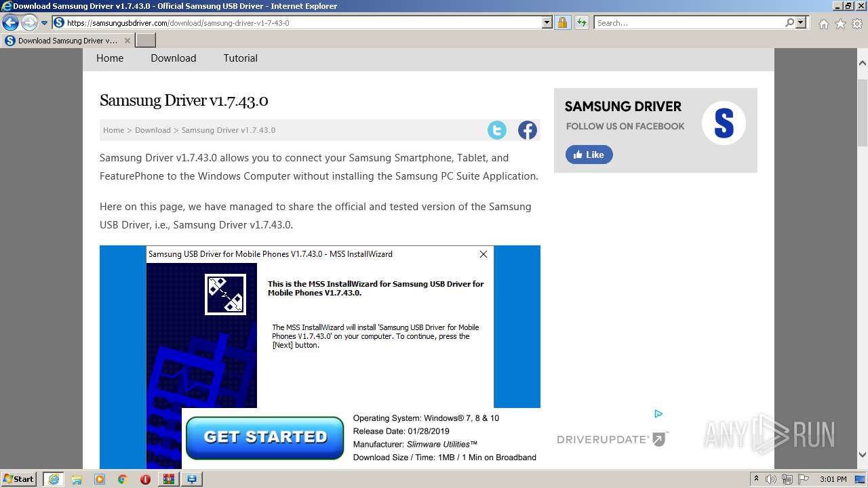This screenshot has width=868, height=488.
Task: Open the Tutorial menu item on the site
Action: 241,58
